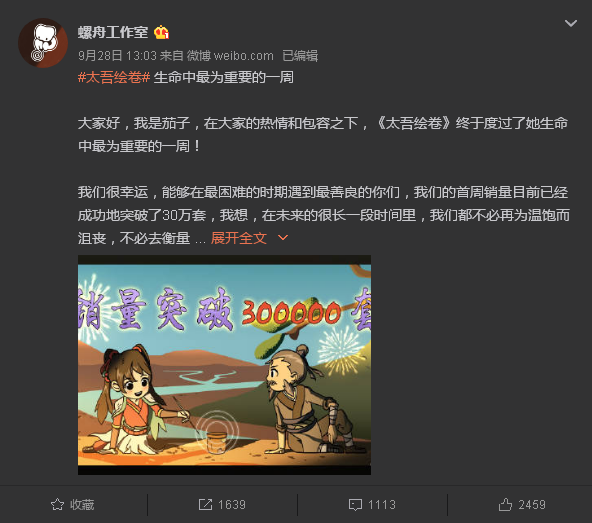This screenshot has height=523, width=592.
Task: Expand full text via 展开全文
Action: [x=239, y=238]
